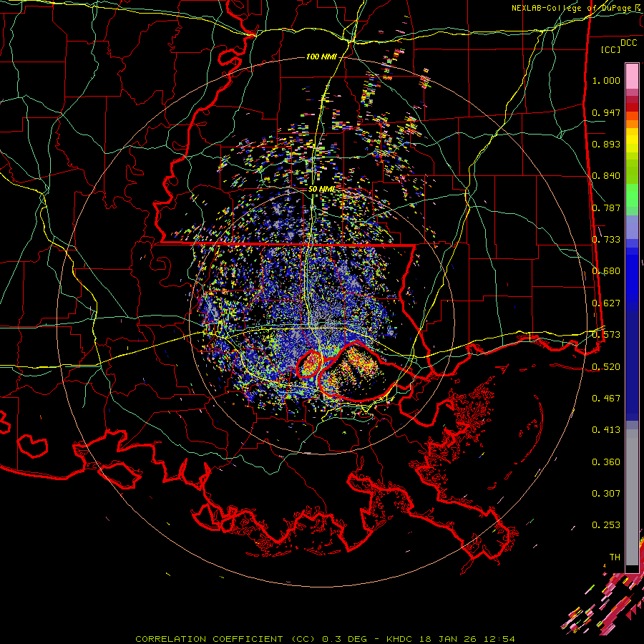This screenshot has width=644, height=644.
Task: Click the 0.467 scale value
Action: tap(606, 398)
